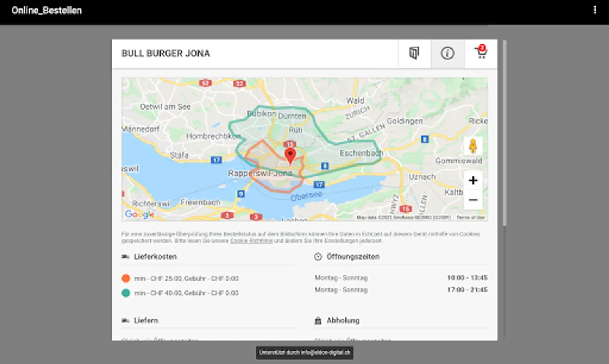
Task: Open the Google logo link
Action: pyautogui.click(x=140, y=214)
